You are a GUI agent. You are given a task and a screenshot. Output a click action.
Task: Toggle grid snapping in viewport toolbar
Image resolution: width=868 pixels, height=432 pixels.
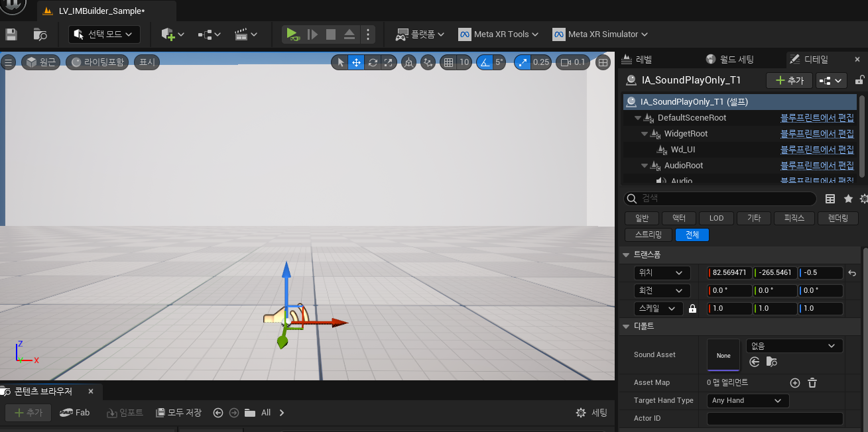[x=449, y=62]
